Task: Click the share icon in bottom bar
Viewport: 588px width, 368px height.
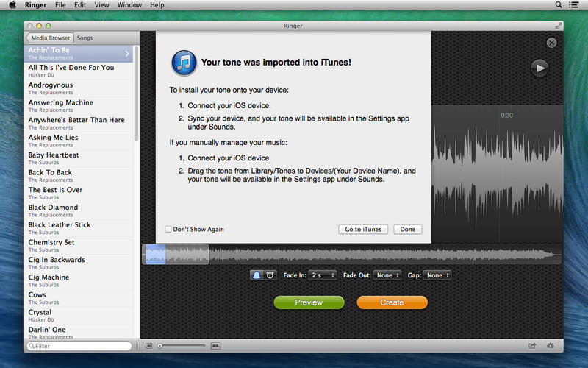Action: pyautogui.click(x=532, y=345)
